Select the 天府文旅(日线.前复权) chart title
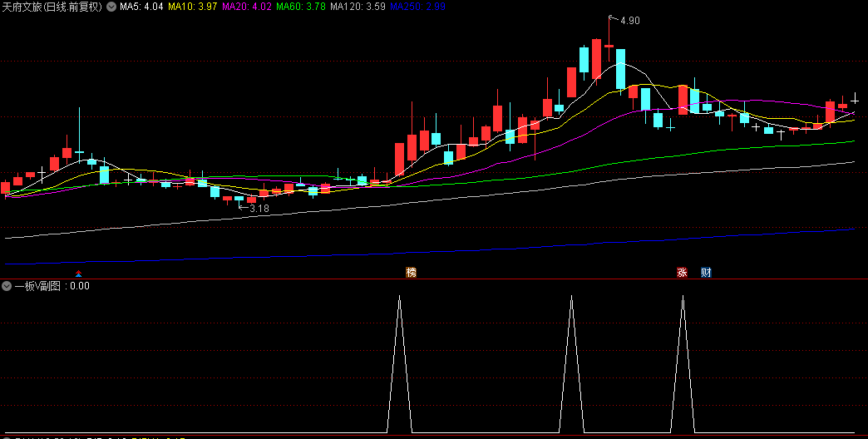Screen dimensions: 868x439 pos(52,7)
